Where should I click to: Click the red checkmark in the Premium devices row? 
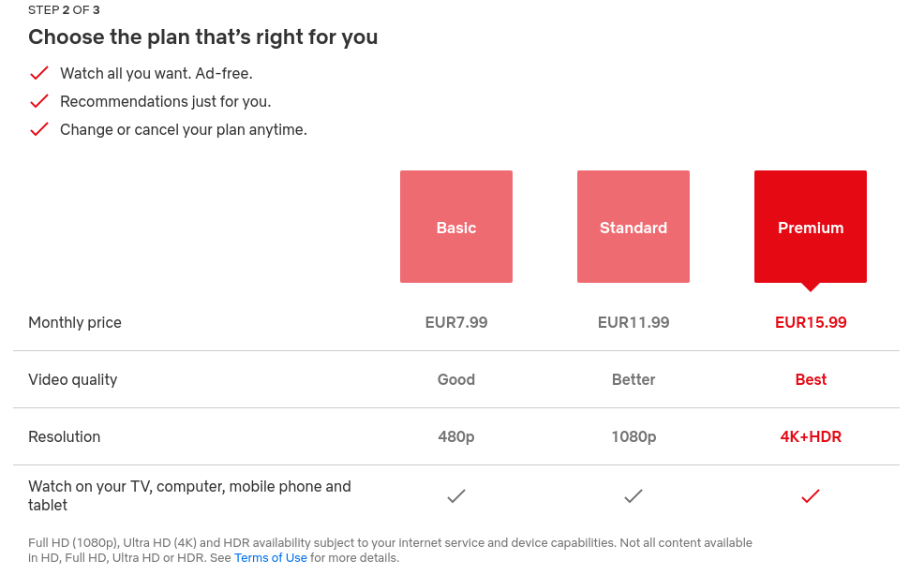(810, 496)
